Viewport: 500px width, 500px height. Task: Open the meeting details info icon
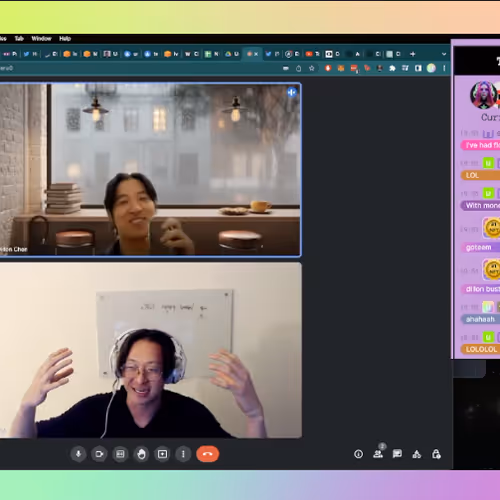(x=359, y=454)
